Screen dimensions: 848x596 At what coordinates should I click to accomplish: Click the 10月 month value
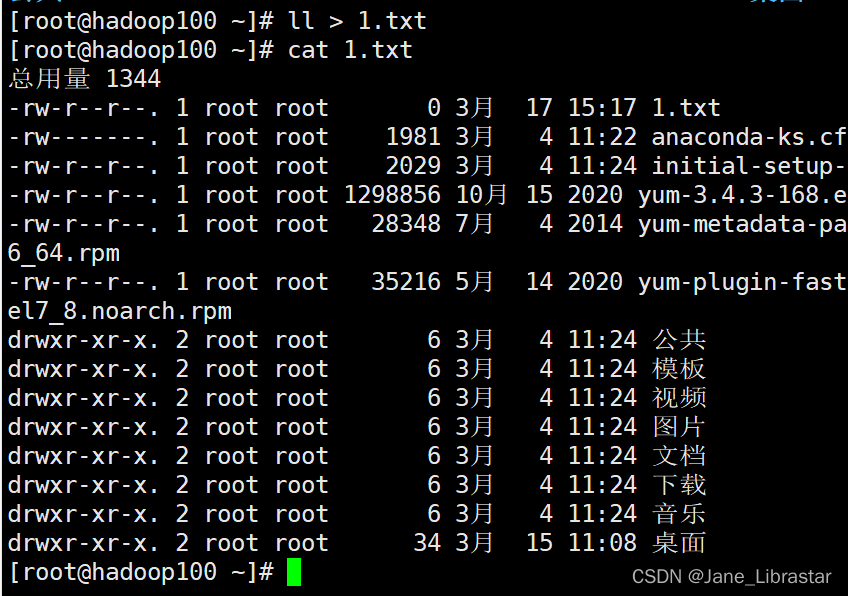coord(481,195)
